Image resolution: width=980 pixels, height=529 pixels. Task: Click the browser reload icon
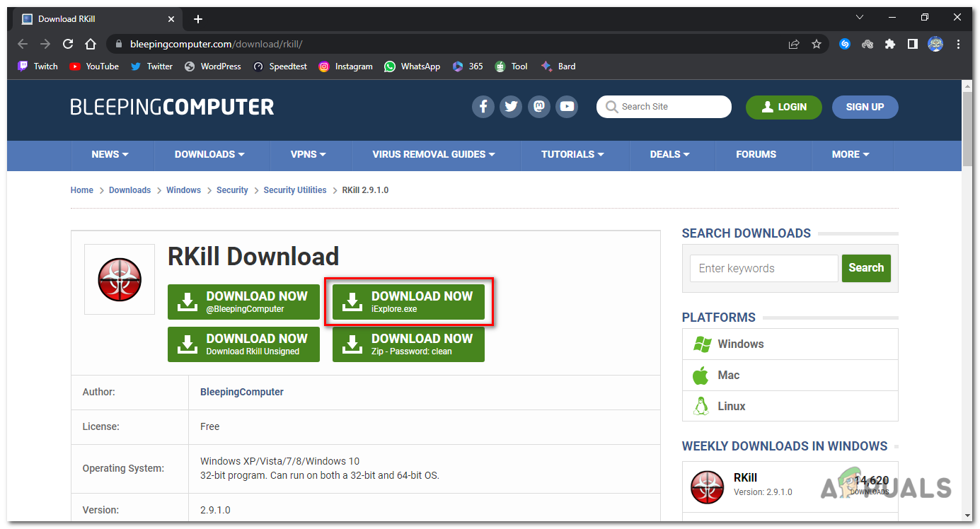pos(67,43)
